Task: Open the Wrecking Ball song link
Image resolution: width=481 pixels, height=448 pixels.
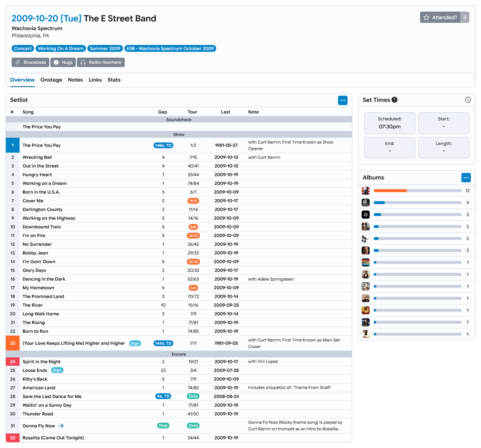Action: coord(37,157)
